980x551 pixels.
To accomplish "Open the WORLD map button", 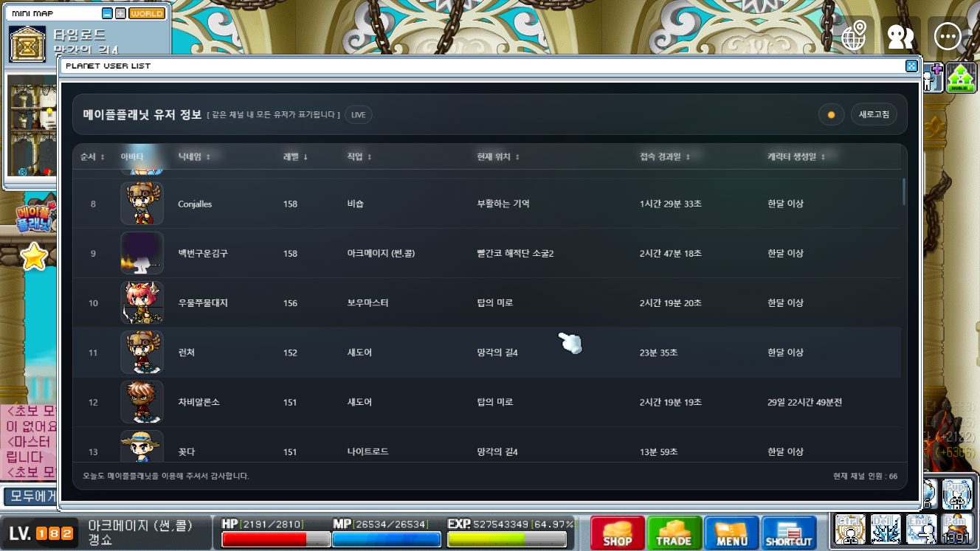I will click(x=147, y=13).
